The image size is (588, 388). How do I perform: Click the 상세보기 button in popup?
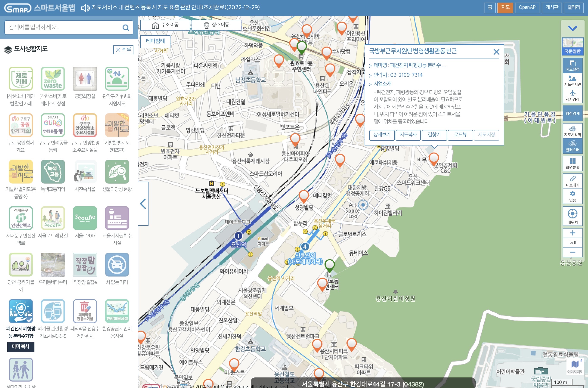[x=382, y=135]
